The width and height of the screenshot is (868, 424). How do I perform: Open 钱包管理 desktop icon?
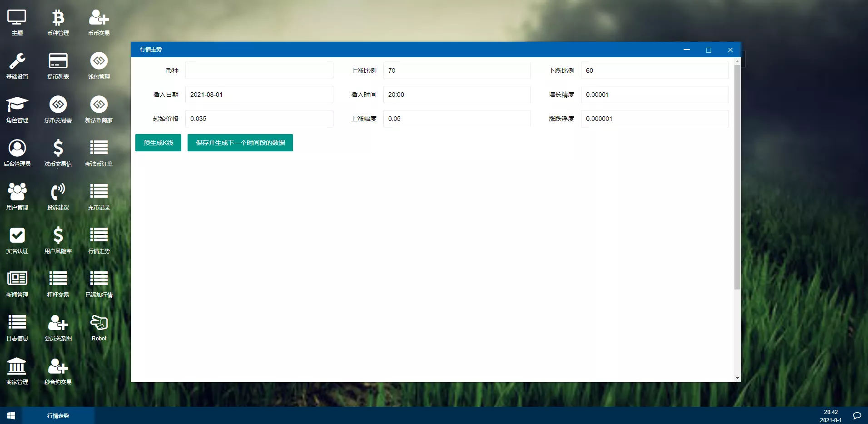click(99, 62)
